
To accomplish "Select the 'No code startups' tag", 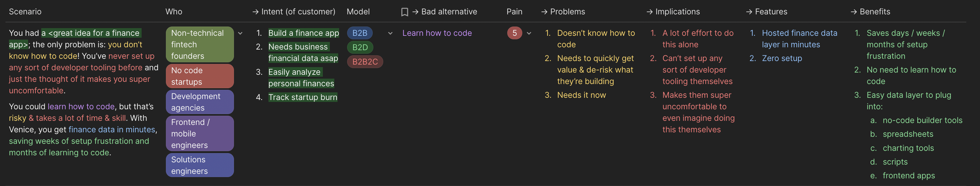I will point(199,76).
